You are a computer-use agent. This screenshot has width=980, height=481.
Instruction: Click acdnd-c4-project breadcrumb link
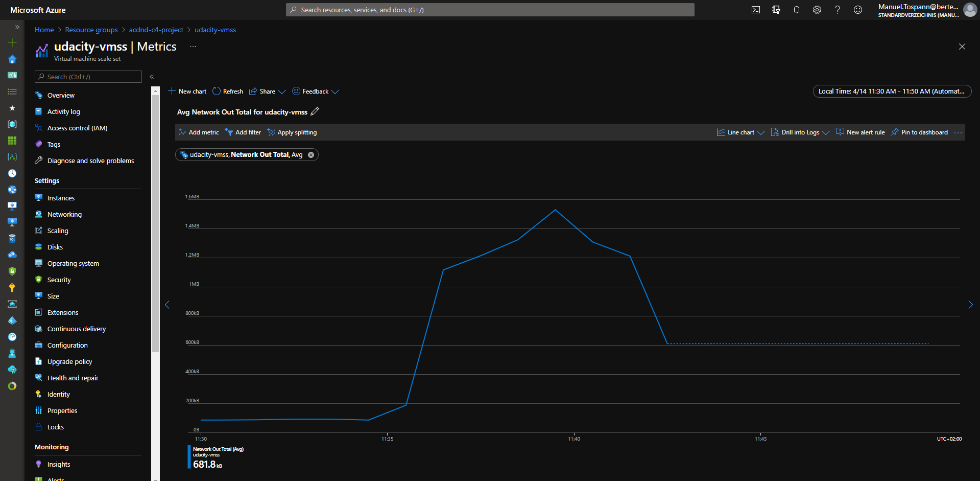click(156, 30)
